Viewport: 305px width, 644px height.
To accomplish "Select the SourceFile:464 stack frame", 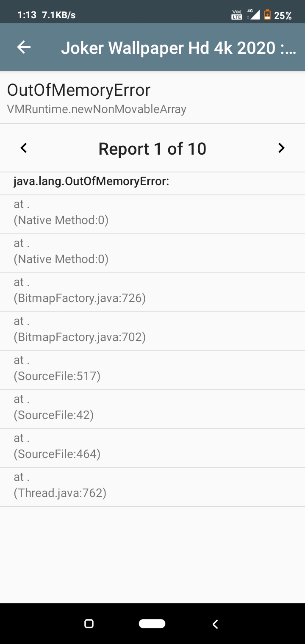I will (57, 448).
